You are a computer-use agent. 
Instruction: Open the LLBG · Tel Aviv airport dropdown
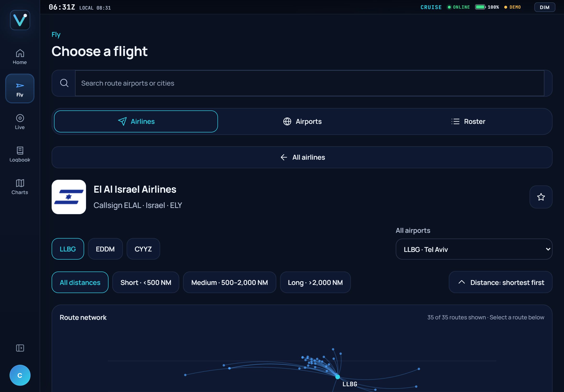(474, 249)
